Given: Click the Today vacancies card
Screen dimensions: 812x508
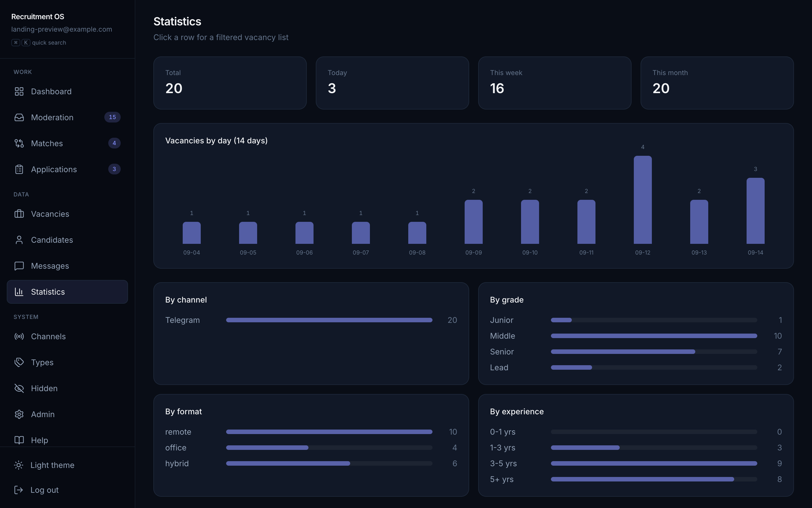Looking at the screenshot, I should tap(392, 83).
